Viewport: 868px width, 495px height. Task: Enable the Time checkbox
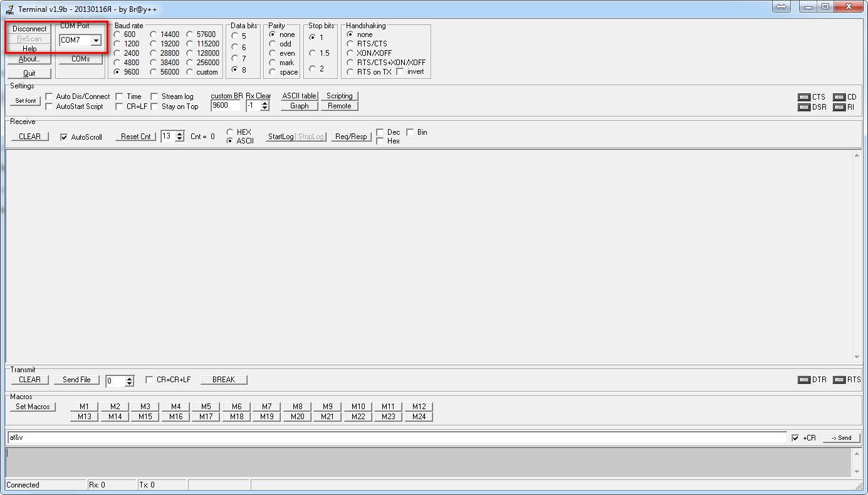pos(119,96)
